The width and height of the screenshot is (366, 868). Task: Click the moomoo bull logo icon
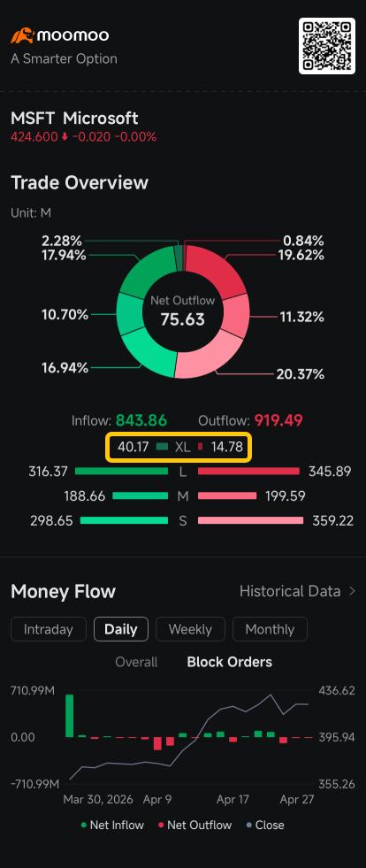click(22, 36)
